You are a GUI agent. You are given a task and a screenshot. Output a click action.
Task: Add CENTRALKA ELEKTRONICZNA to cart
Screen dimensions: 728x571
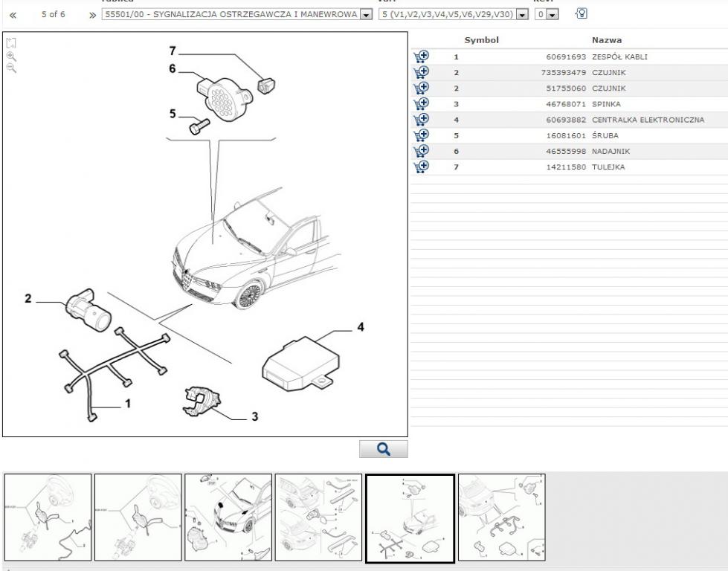(x=421, y=120)
